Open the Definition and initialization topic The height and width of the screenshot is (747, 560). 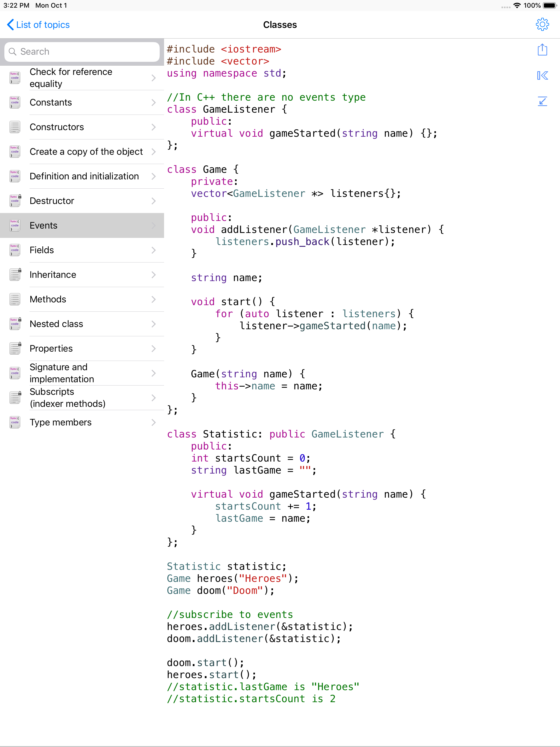[84, 176]
